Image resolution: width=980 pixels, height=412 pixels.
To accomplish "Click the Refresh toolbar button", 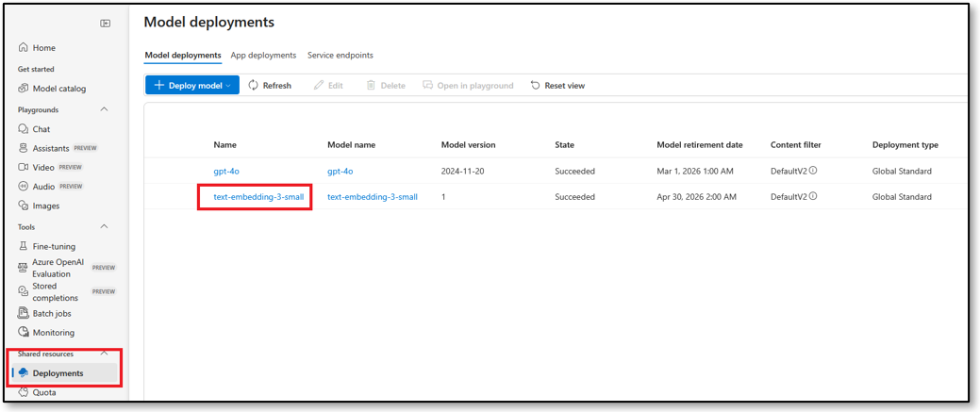I will tap(270, 85).
